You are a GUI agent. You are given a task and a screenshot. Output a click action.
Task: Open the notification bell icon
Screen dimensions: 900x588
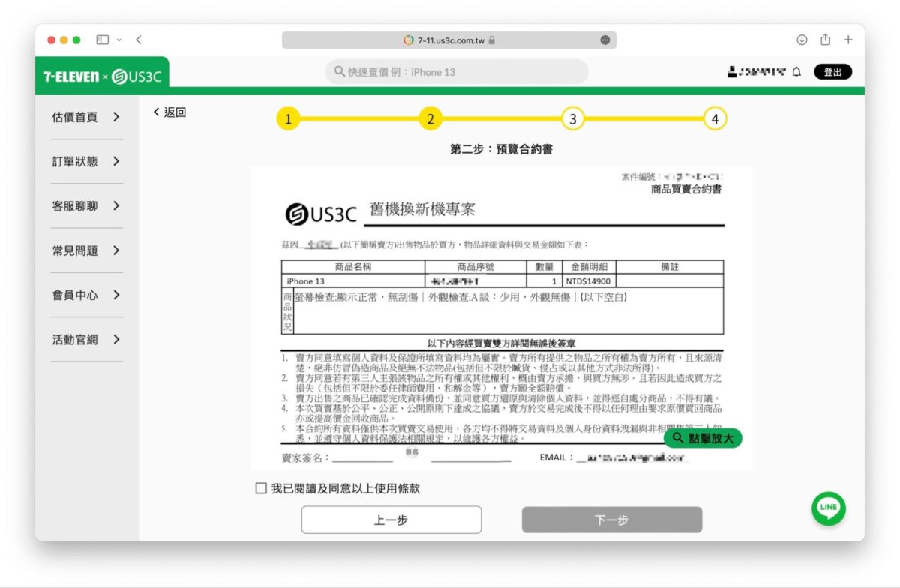pyautogui.click(x=796, y=72)
